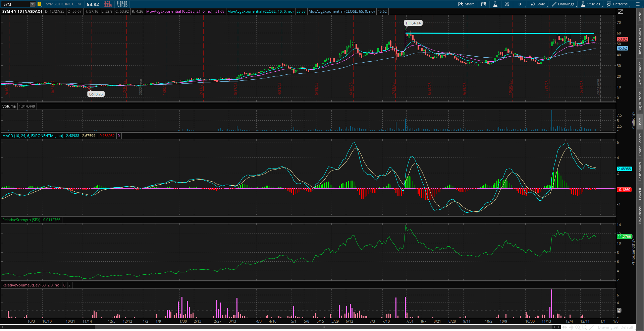Open the alert/order entry tools icon
Image resolution: width=644 pixels, height=331 pixels.
(484, 4)
